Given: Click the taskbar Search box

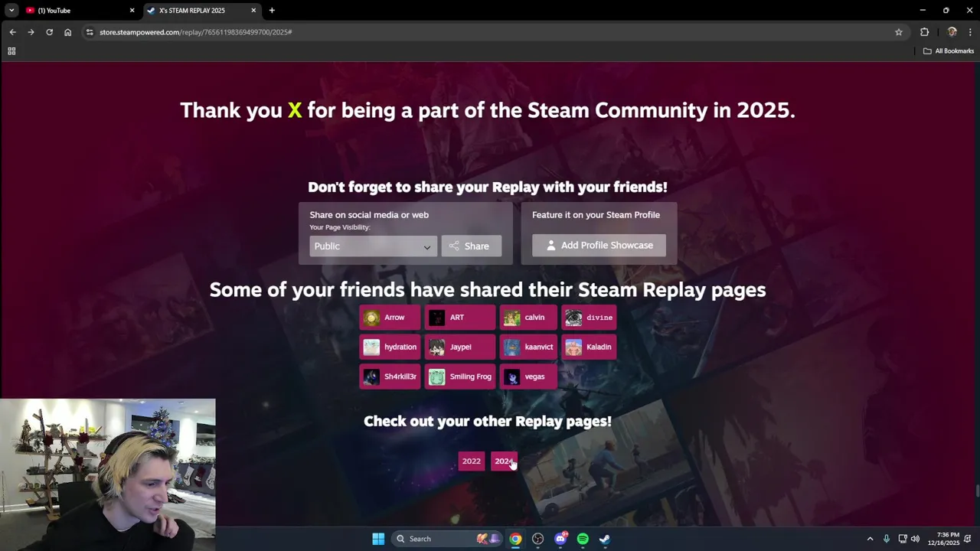Looking at the screenshot, I should click(x=448, y=539).
